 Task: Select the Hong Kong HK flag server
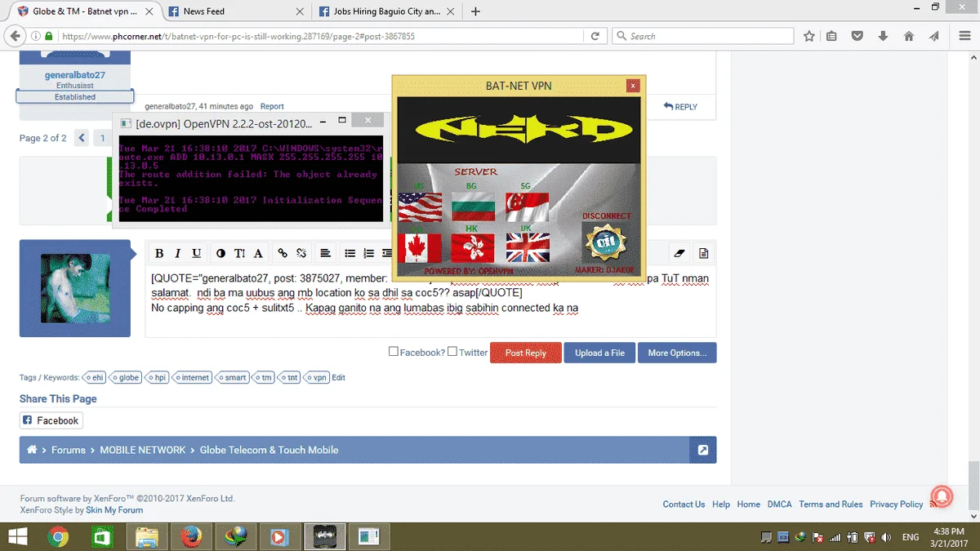pos(474,248)
